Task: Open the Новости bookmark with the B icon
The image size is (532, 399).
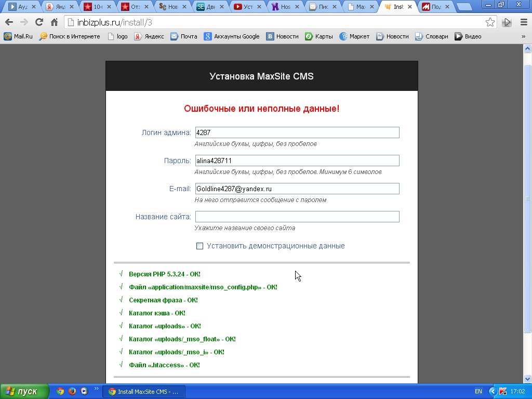Action: (282, 36)
